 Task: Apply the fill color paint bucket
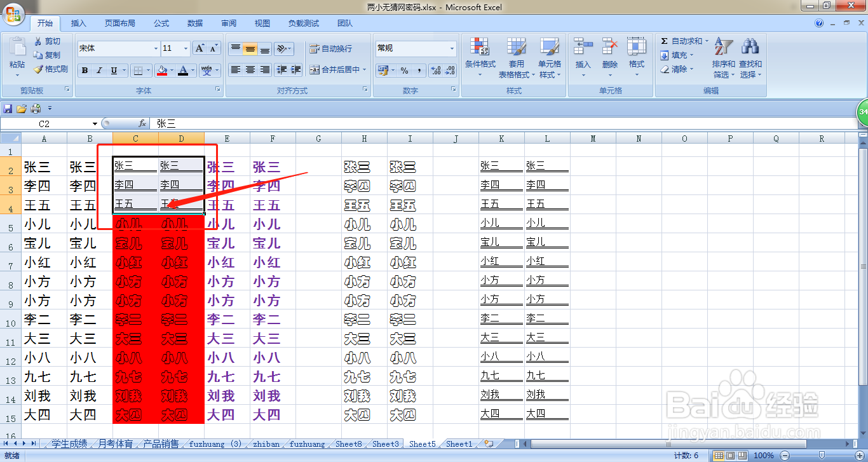coord(162,70)
